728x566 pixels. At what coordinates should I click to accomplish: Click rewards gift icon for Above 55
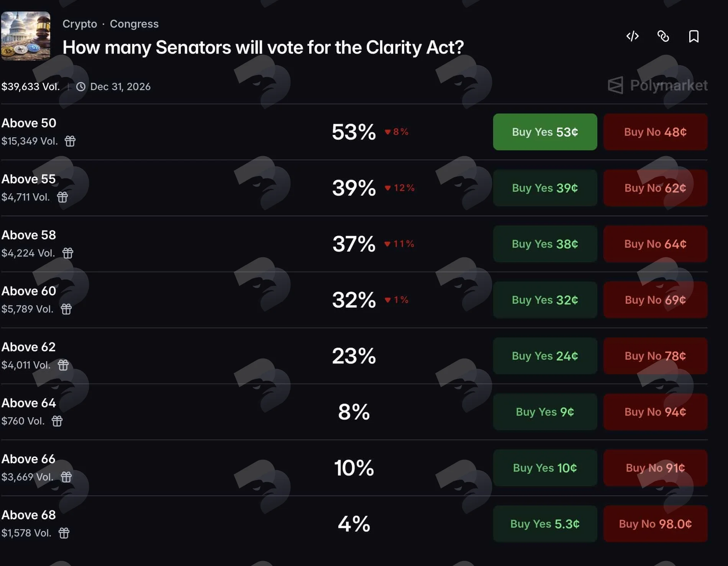point(62,197)
